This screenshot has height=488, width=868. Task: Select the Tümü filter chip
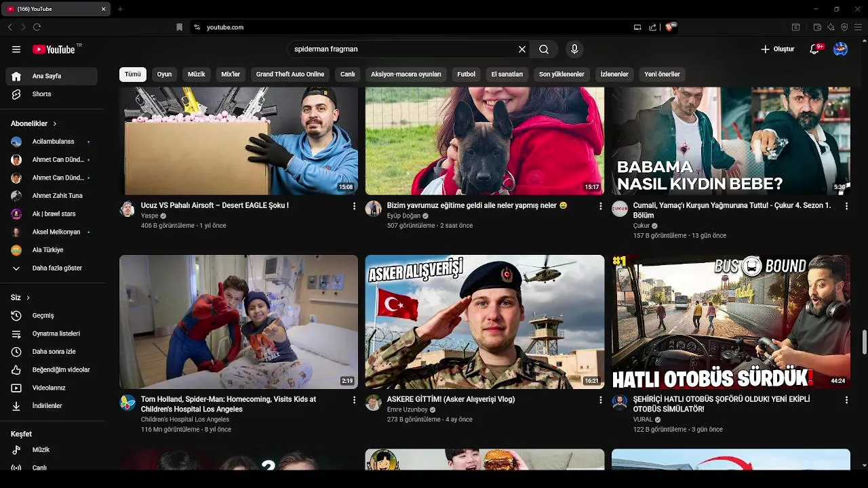133,75
